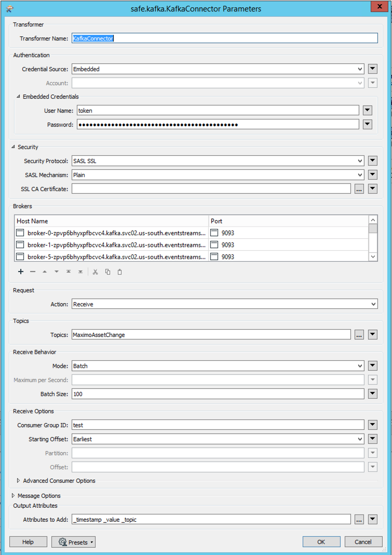The width and height of the screenshot is (392, 555).
Task: Open Topics parameter options arrow
Action: (x=372, y=335)
